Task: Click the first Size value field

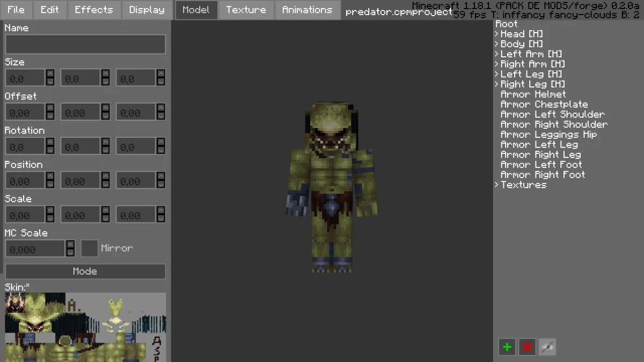Action: 25,78
